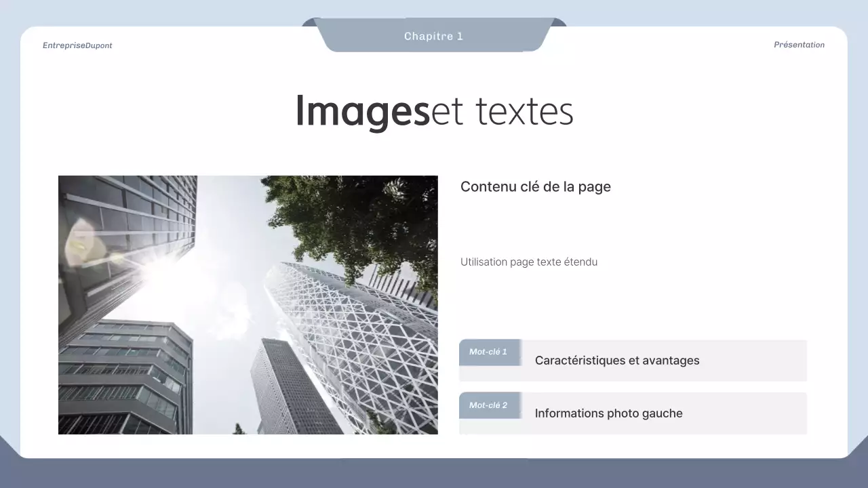Viewport: 868px width, 488px height.
Task: Click the Caractéristiques et avantages bar
Action: coord(617,360)
